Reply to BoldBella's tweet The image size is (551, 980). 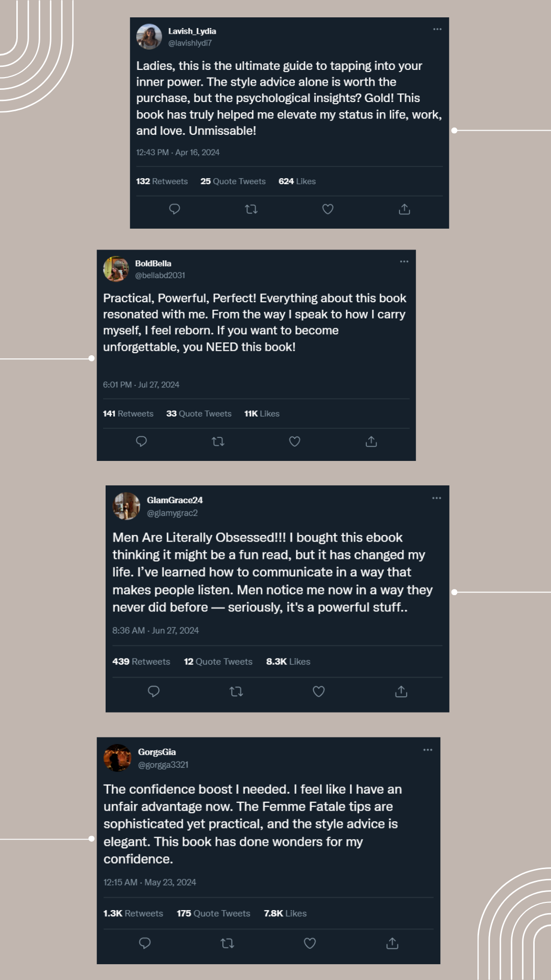(141, 442)
